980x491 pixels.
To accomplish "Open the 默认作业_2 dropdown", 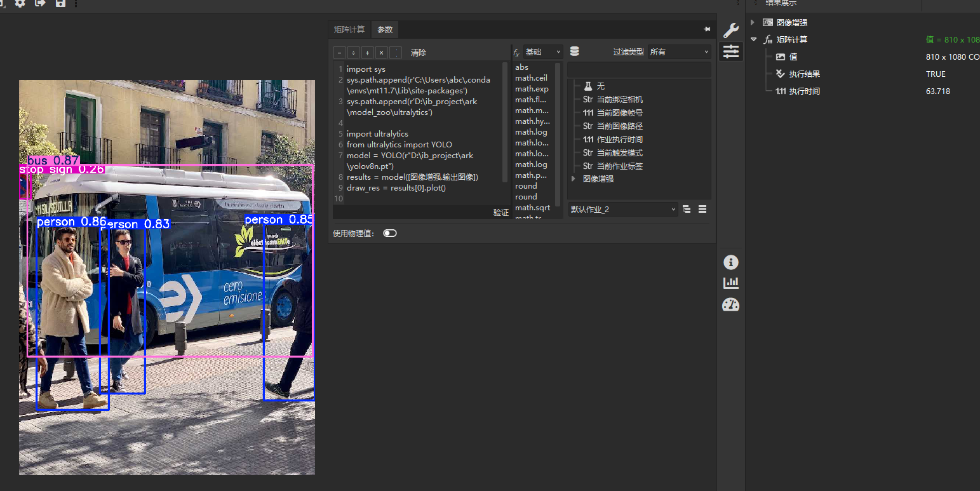I will tap(622, 209).
